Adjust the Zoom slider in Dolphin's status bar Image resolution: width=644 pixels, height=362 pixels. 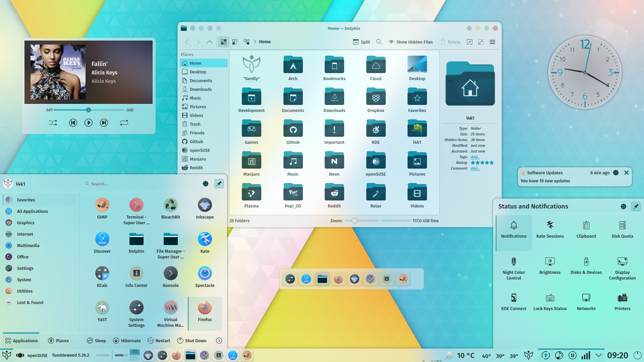[354, 221]
